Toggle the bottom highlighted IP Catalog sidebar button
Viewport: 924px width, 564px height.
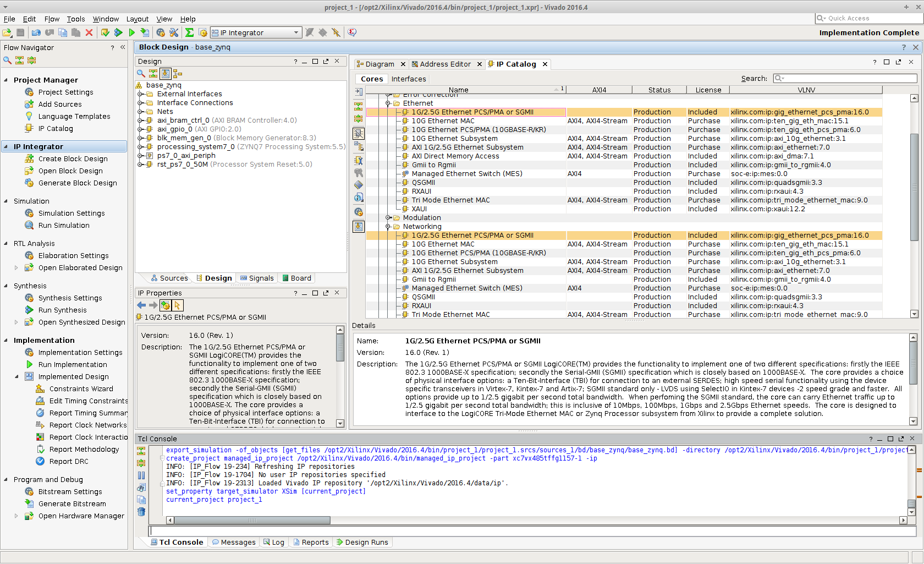[359, 226]
